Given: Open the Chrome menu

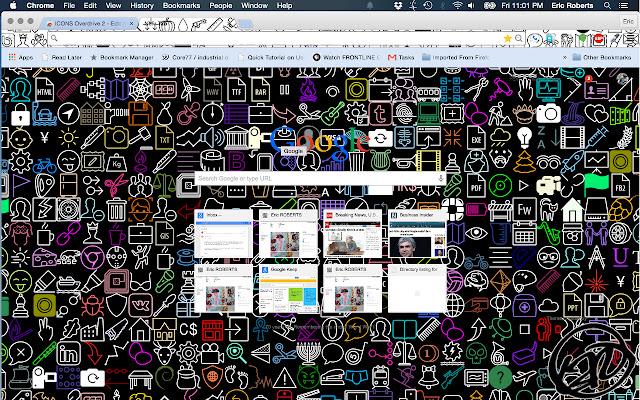Looking at the screenshot, I should (x=40, y=5).
